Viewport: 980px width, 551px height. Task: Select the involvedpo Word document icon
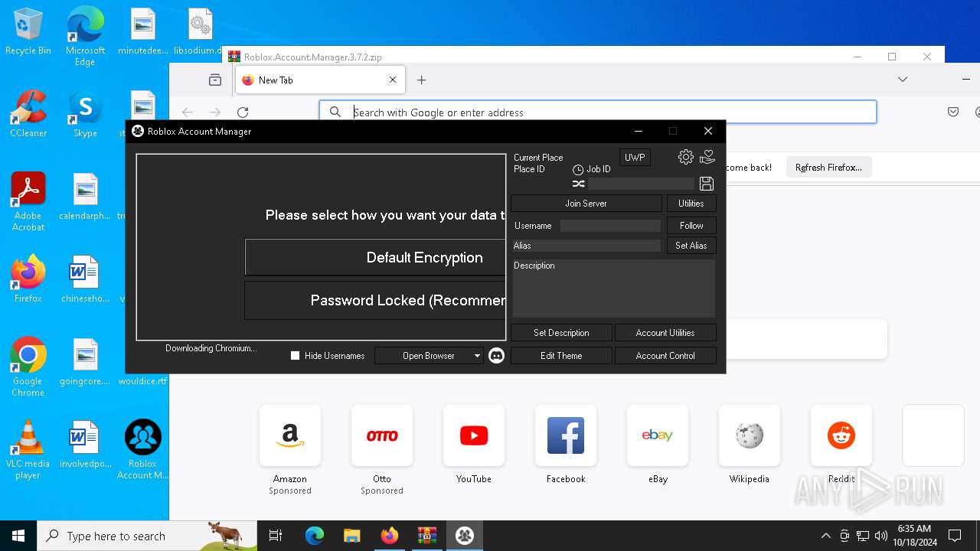(85, 445)
